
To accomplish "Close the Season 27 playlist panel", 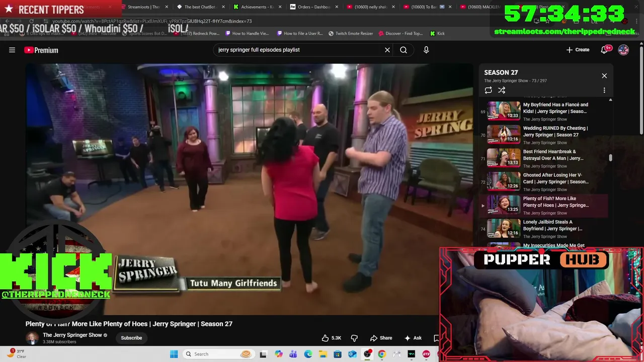I will point(604,76).
